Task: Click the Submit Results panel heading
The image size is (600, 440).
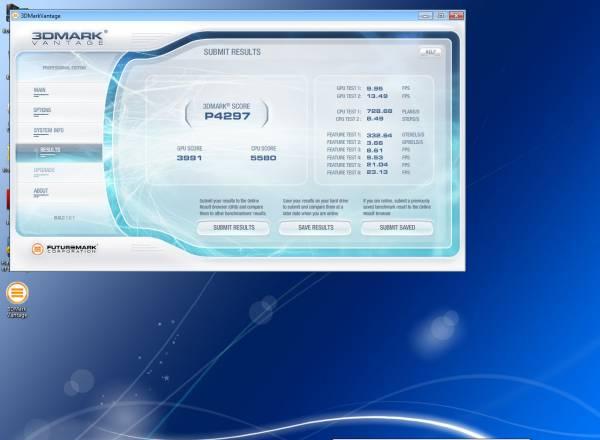Action: pyautogui.click(x=232, y=52)
